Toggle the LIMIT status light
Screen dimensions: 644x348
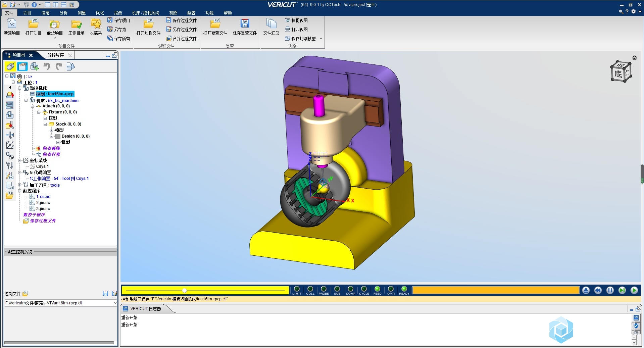point(297,290)
